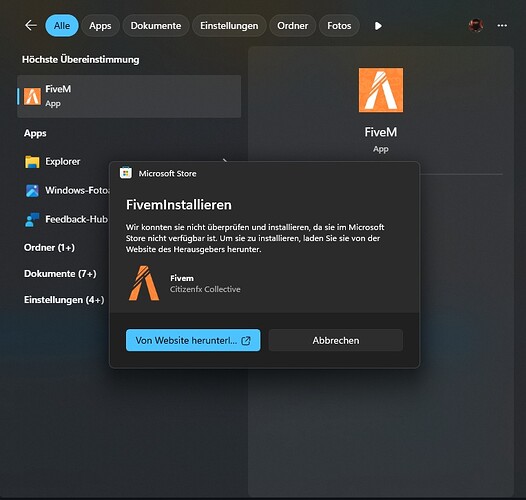The width and height of the screenshot is (526, 500).
Task: Click the Explorer folder icon
Action: tap(32, 162)
